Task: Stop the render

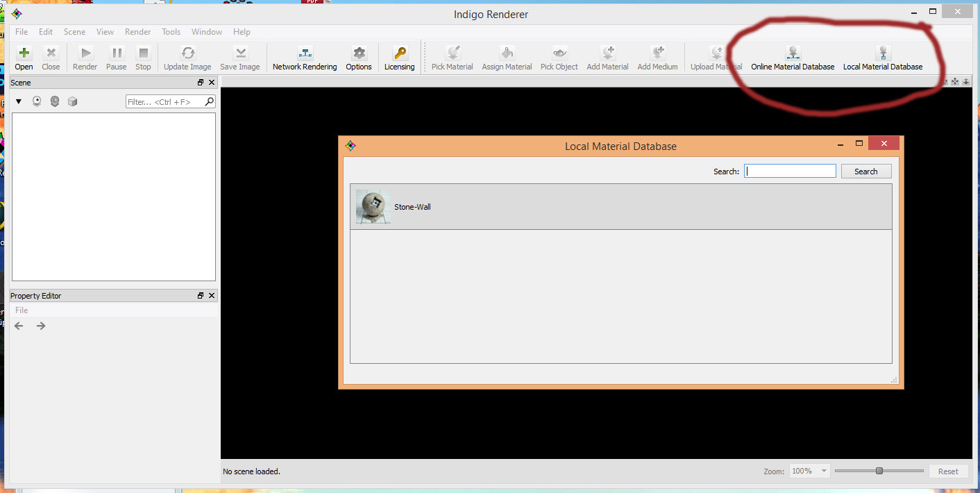Action: (143, 58)
